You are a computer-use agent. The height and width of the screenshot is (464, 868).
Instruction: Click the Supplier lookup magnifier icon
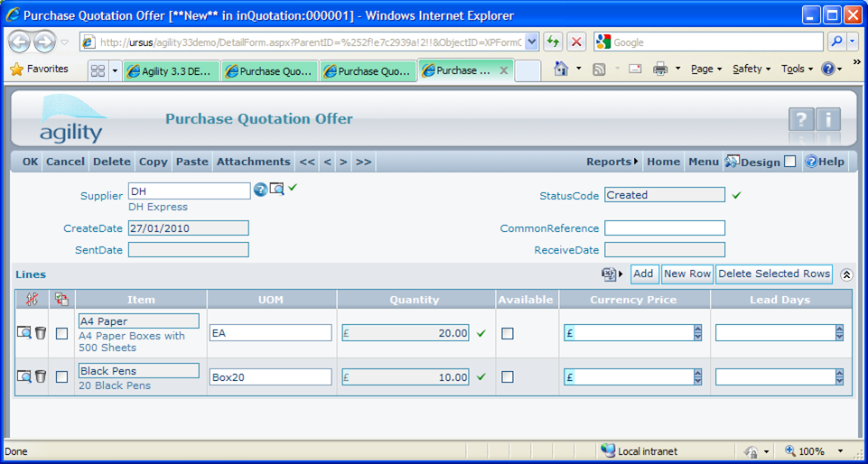coord(276,189)
